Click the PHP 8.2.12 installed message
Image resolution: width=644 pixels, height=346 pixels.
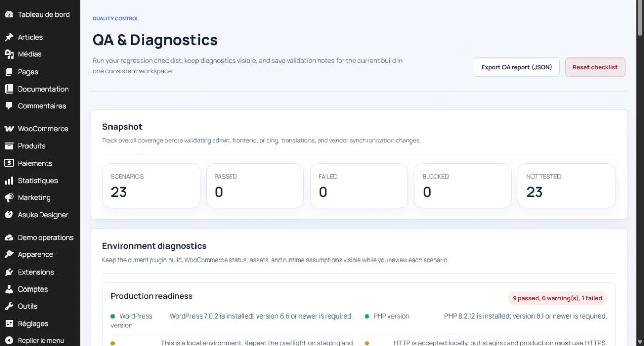coord(526,316)
